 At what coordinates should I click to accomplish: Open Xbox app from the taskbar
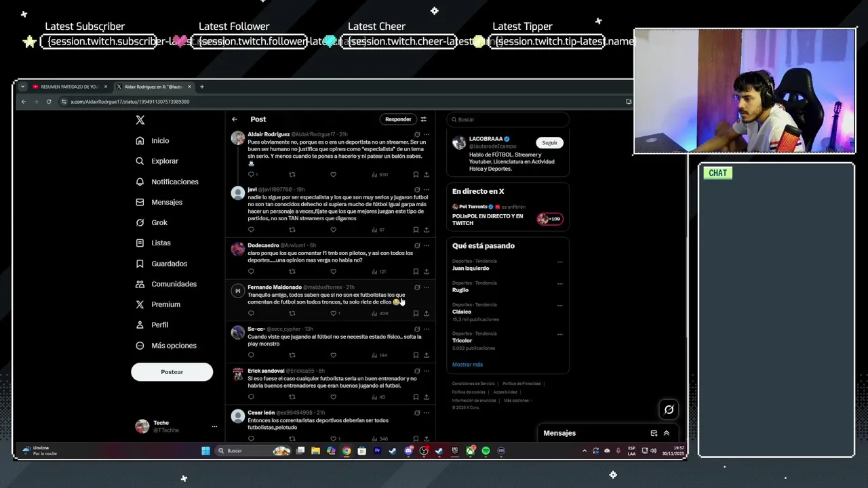(x=470, y=451)
